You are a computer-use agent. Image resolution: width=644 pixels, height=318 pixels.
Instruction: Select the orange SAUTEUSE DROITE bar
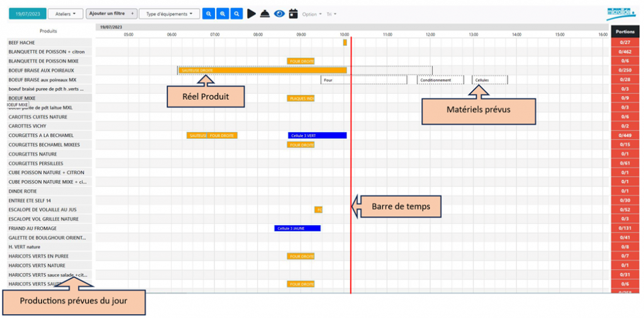(x=262, y=70)
